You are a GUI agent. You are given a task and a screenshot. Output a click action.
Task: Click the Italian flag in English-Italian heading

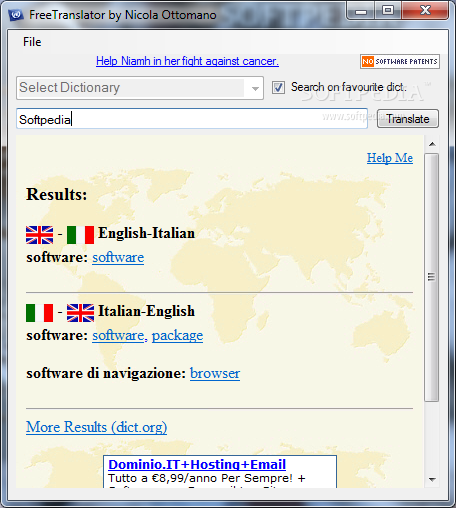pos(80,235)
